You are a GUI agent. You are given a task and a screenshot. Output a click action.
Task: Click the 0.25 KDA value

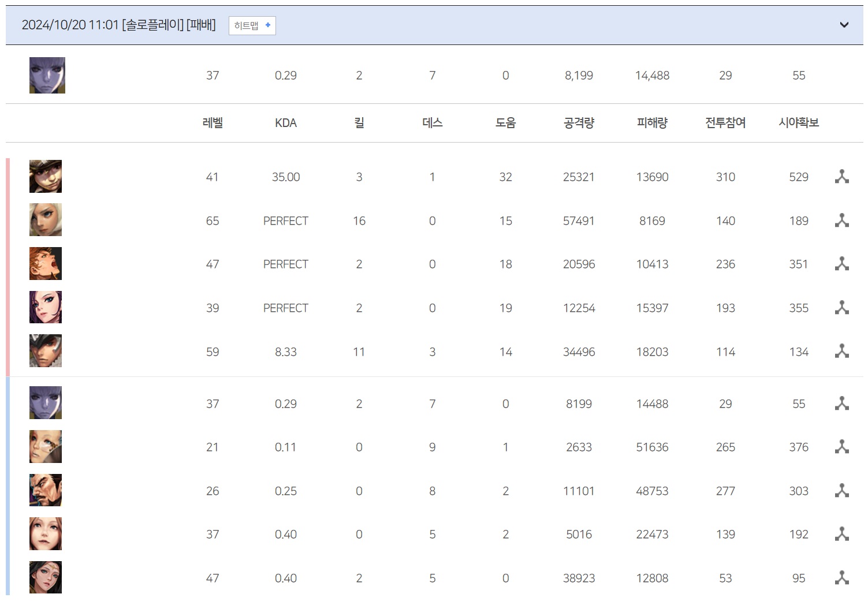286,491
